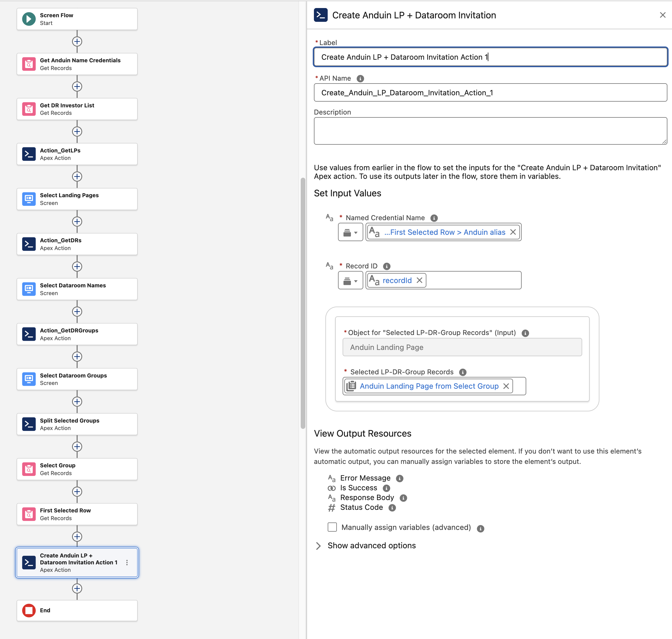The width and height of the screenshot is (672, 639).
Task: Show Manually assign variables info tooltip
Action: pyautogui.click(x=480, y=529)
